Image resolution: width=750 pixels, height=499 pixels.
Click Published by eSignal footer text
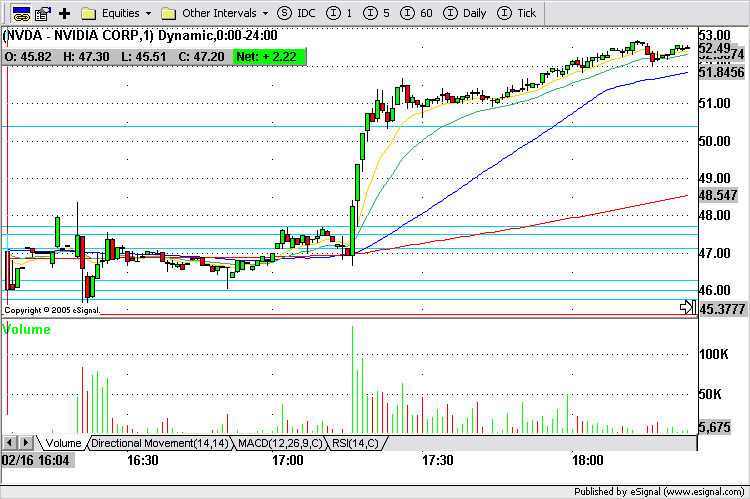click(659, 492)
